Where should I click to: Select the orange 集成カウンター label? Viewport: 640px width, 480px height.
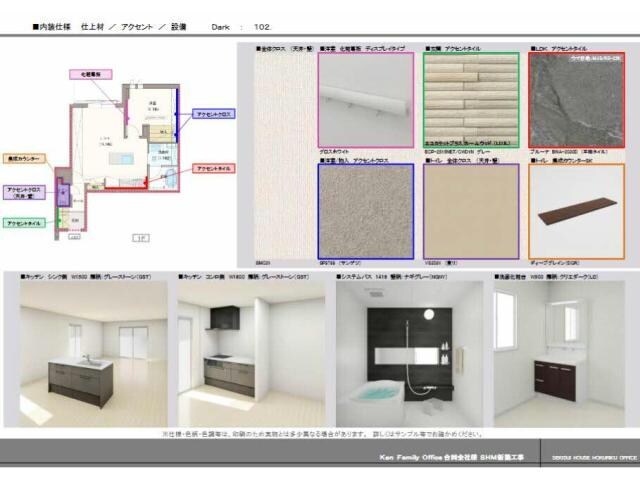pos(24,158)
